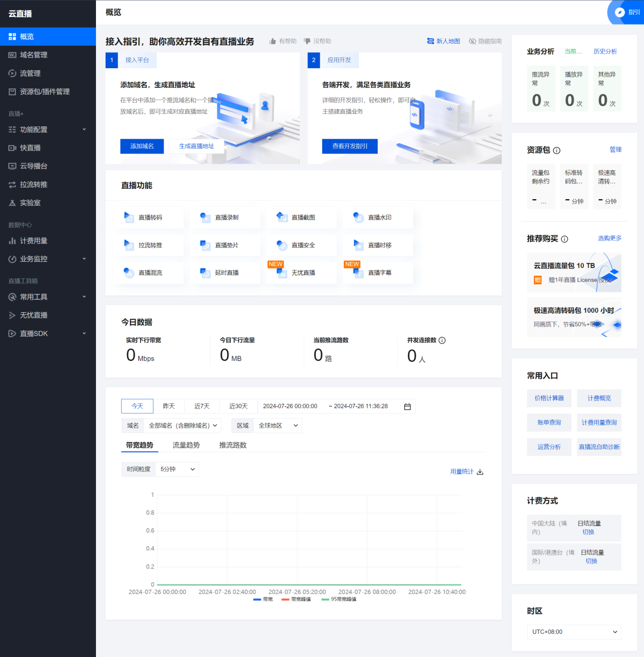Click the 查看开发指引 button
644x657 pixels.
point(350,146)
